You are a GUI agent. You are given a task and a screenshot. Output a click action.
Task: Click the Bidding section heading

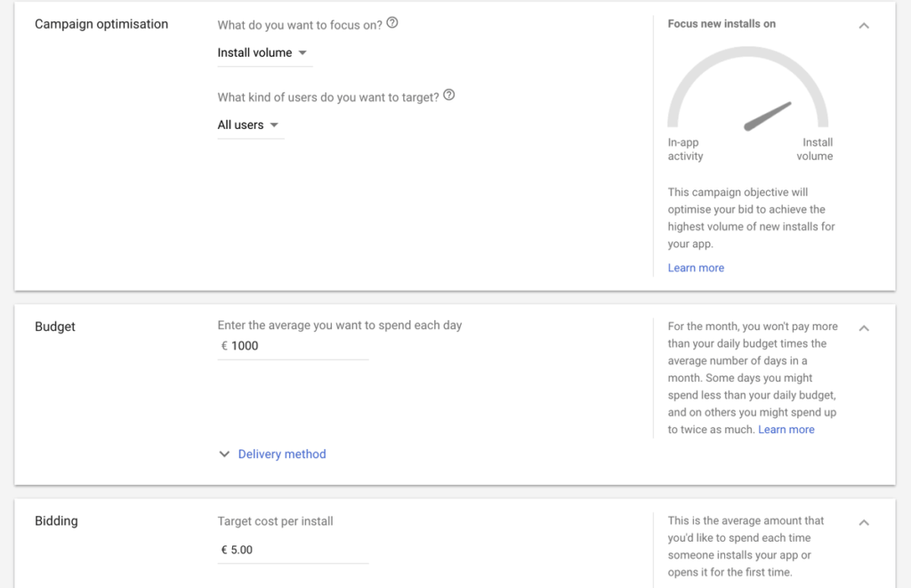[56, 520]
